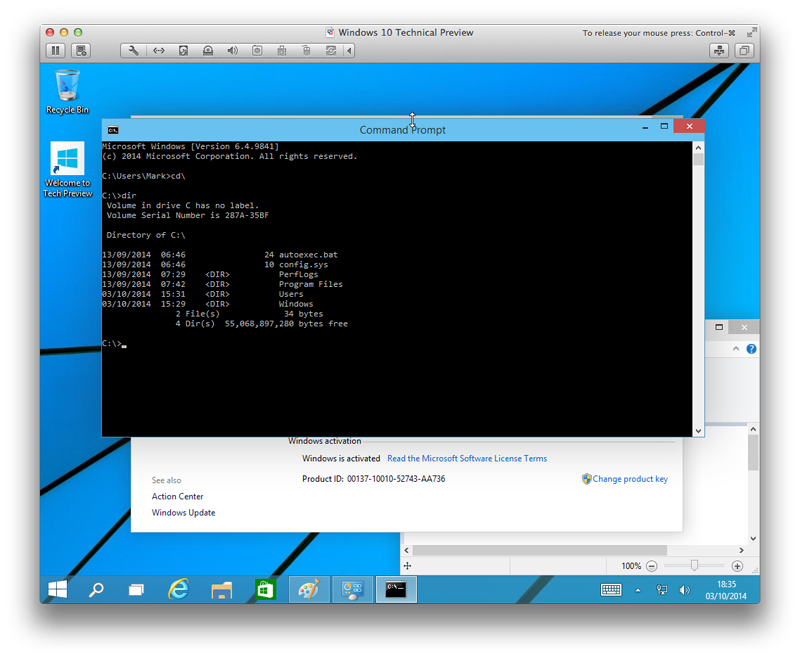The image size is (800, 659).
Task: Open the Windows Store taskbar icon
Action: tap(265, 589)
